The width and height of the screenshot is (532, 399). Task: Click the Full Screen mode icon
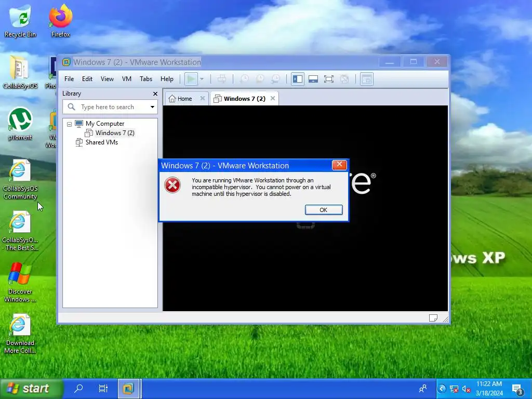click(x=329, y=79)
